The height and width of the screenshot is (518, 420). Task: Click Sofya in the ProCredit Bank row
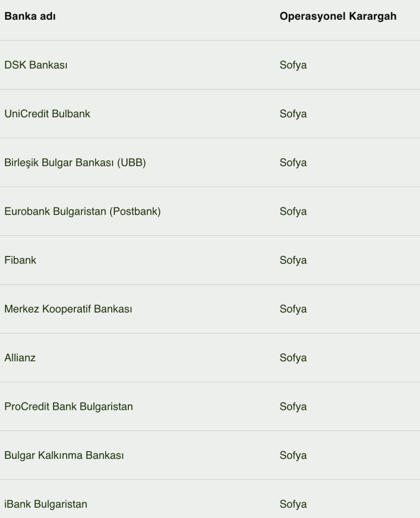coord(293,407)
